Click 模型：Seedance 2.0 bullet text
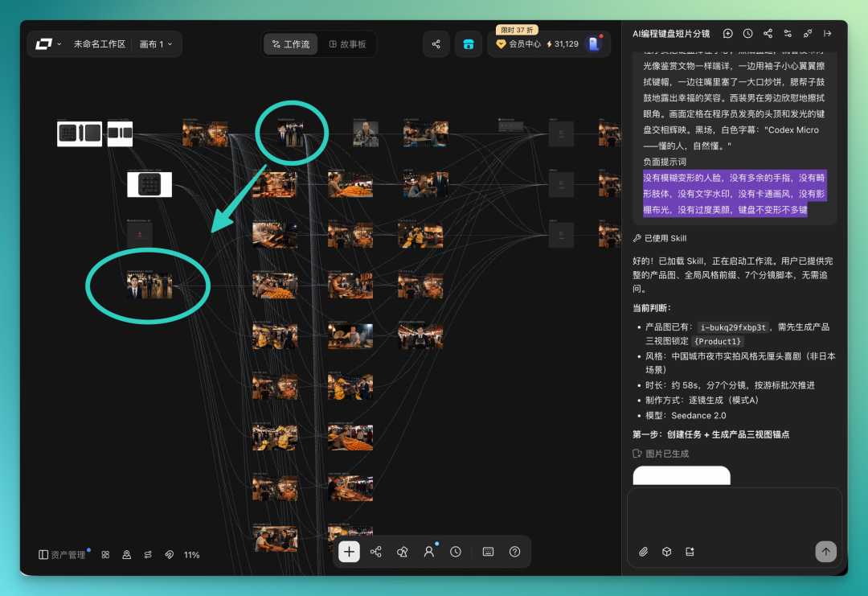The height and width of the screenshot is (596, 868). pos(686,415)
